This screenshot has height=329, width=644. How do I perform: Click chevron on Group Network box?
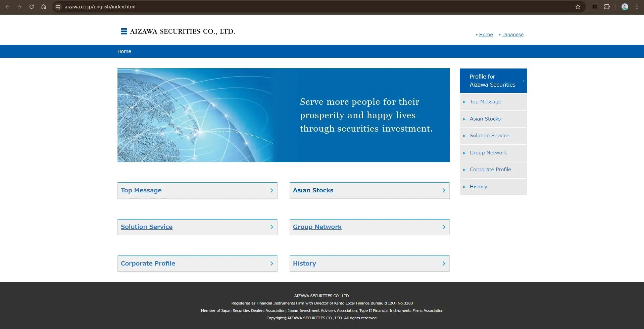click(444, 227)
